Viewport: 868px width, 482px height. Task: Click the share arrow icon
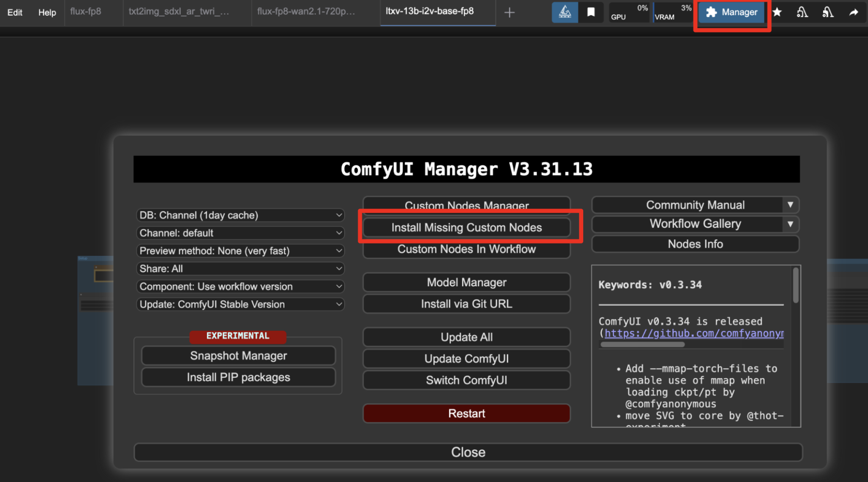(x=854, y=12)
